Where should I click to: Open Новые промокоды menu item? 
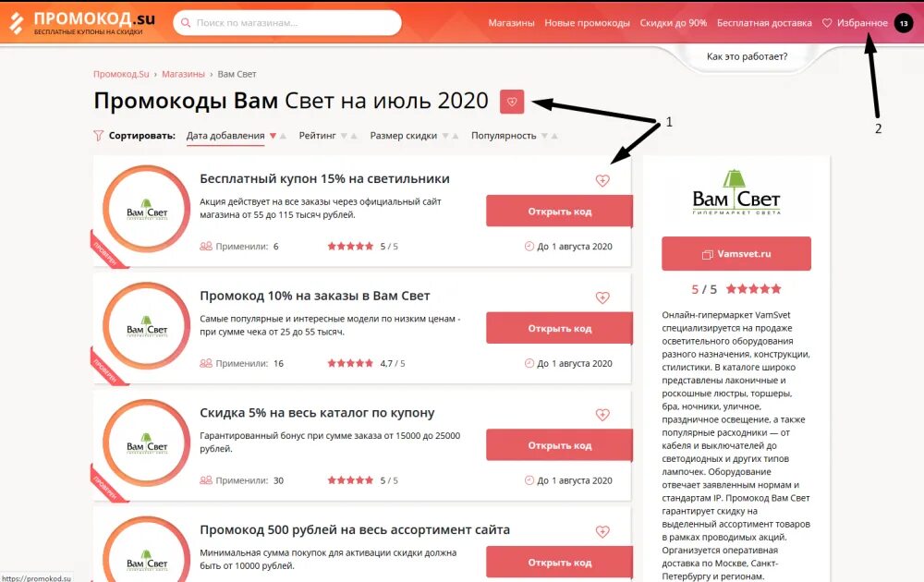click(587, 23)
